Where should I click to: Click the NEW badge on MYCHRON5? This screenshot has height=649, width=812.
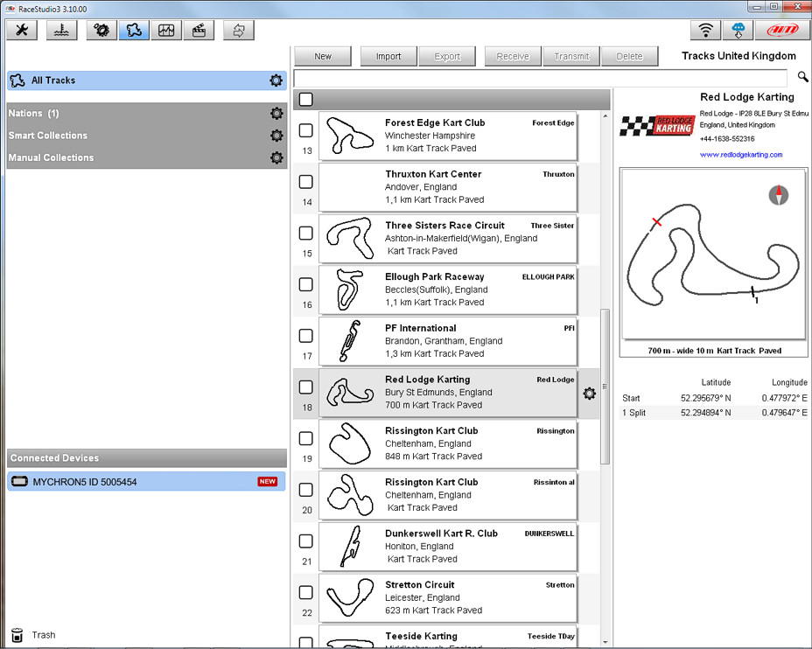pyautogui.click(x=267, y=481)
